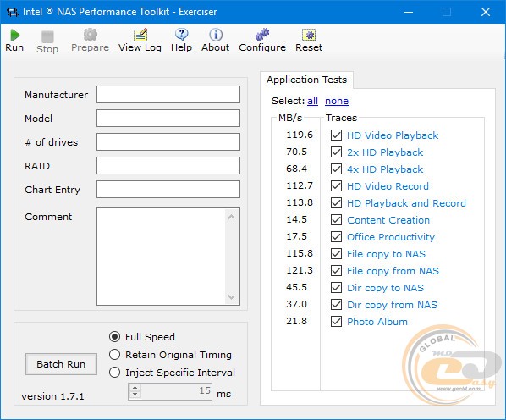Uncheck the HD Video Playback checkbox
This screenshot has height=420, width=506.
(336, 135)
